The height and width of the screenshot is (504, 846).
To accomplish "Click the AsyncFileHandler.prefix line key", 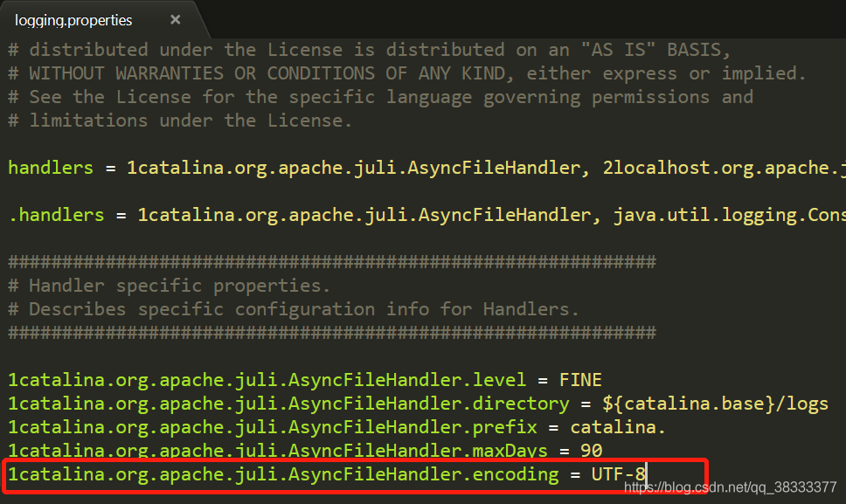I will 273,427.
